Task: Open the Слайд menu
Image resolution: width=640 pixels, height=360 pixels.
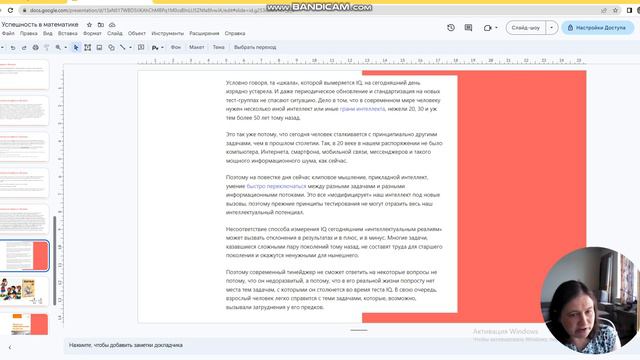Action: coord(115,33)
